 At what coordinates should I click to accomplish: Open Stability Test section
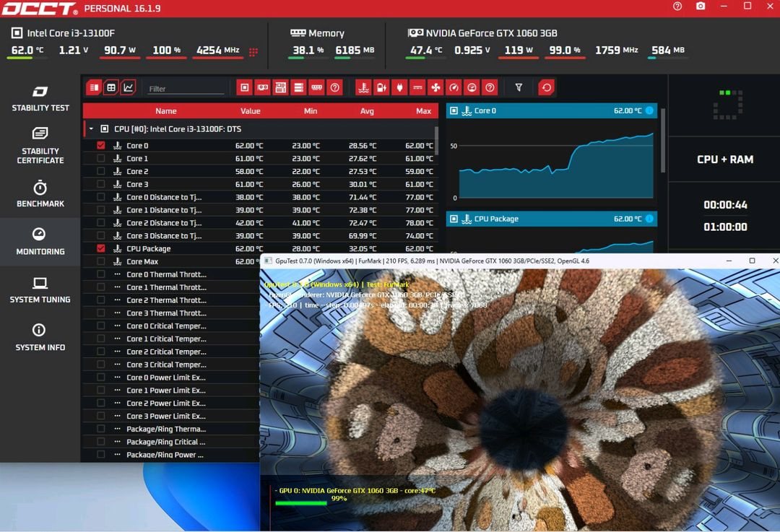(40, 98)
